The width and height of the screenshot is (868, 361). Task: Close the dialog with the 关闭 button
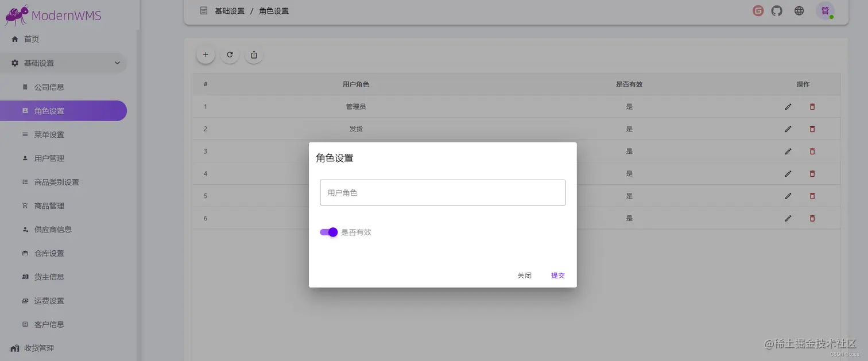point(524,275)
